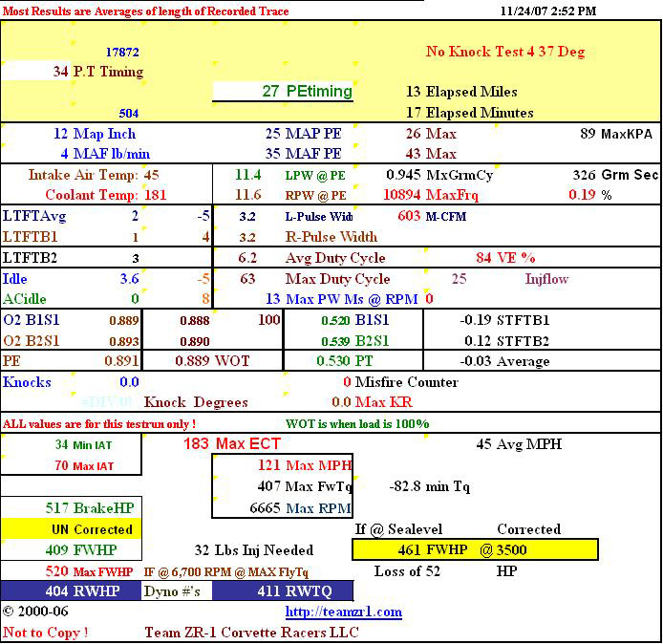The width and height of the screenshot is (663, 644).
Task: Select the Dyno #'s cell
Action: [x=177, y=591]
